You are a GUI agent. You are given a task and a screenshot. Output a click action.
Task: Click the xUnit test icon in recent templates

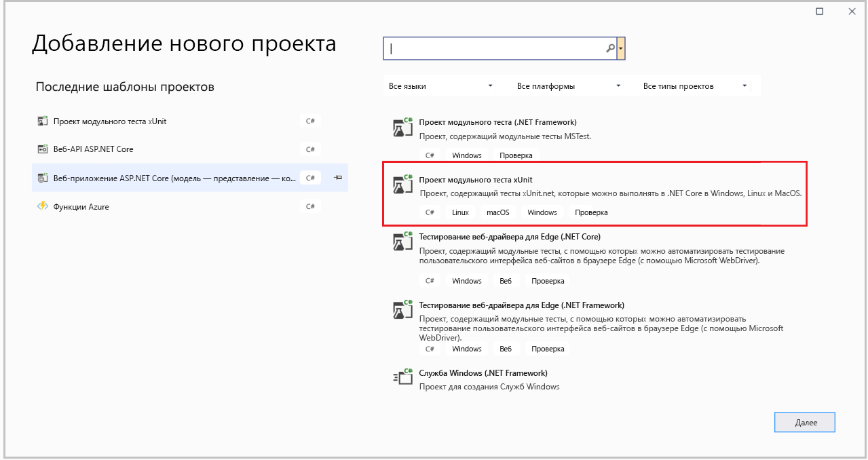click(x=43, y=121)
